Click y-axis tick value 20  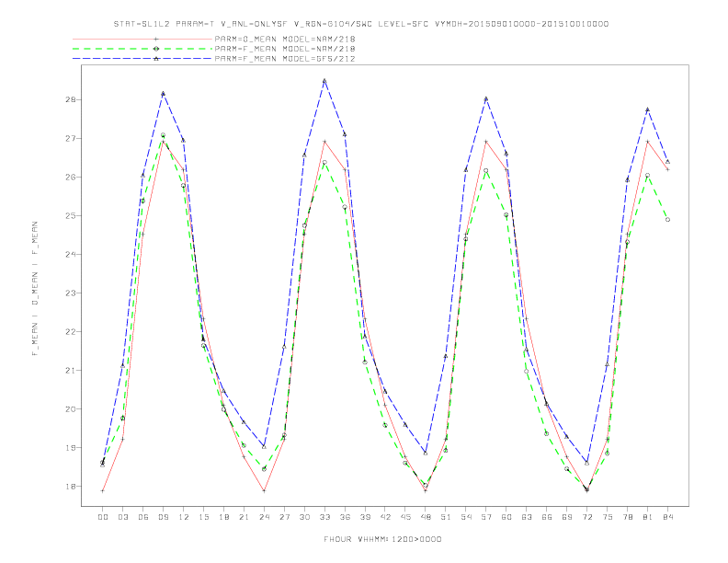(x=71, y=408)
